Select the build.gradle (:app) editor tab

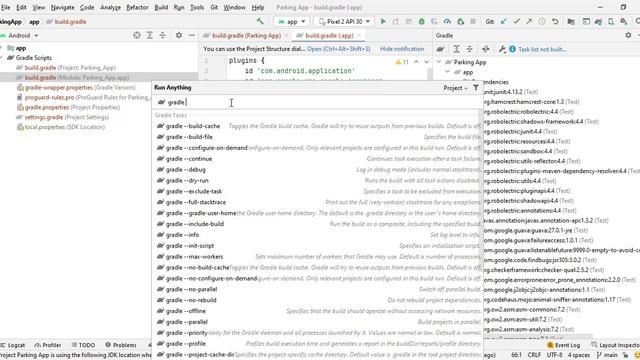click(x=329, y=36)
